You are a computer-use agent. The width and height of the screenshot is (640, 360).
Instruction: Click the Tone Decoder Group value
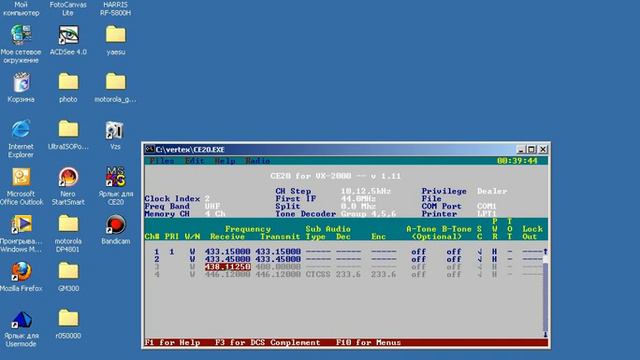368,213
